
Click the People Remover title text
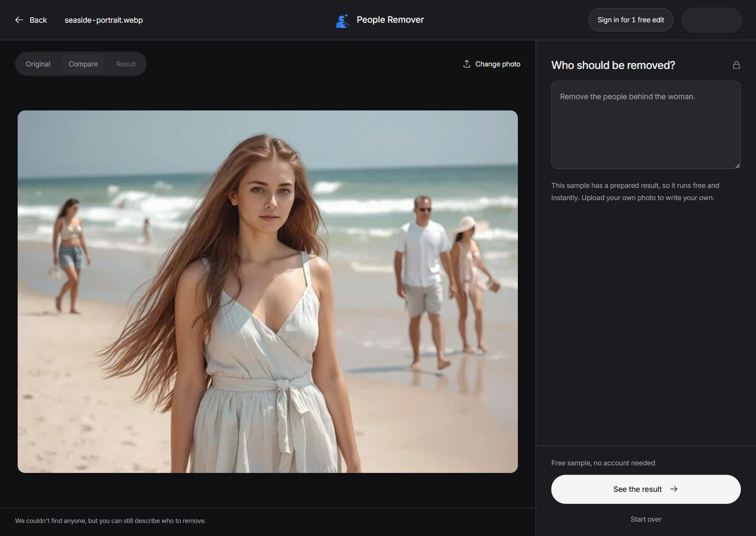(390, 20)
